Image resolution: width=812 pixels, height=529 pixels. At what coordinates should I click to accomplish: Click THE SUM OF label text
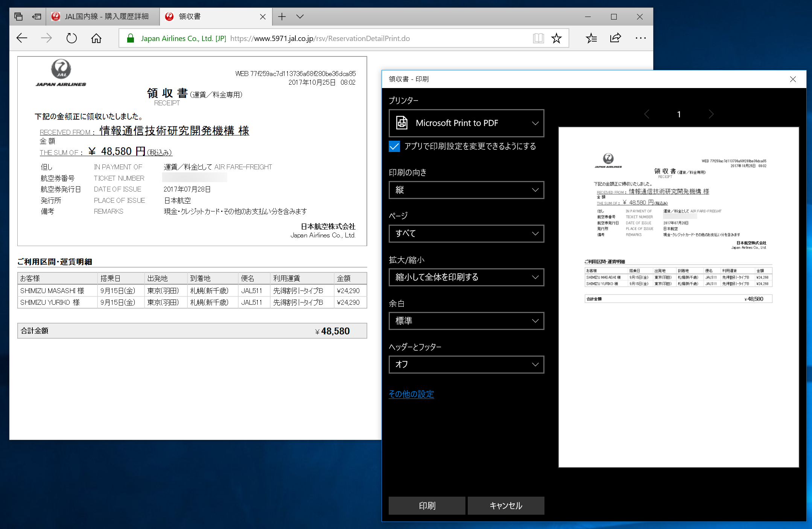click(59, 153)
